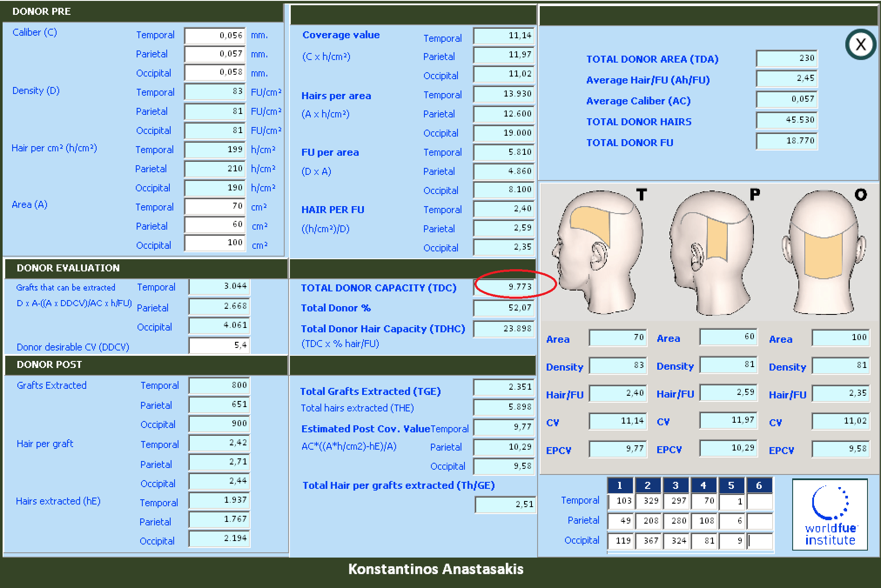Select the Occipital caliber input 0,058

[x=215, y=73]
